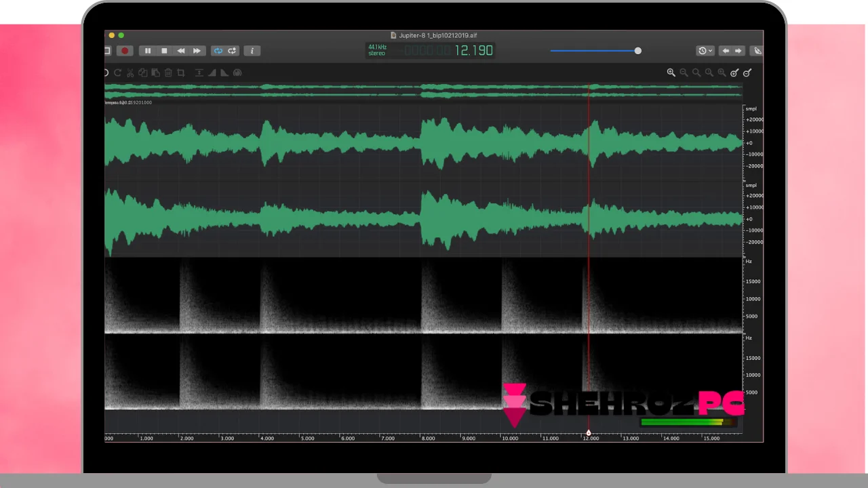Screen dimensions: 868x488
Task: Start recording with the red record button
Action: 125,51
